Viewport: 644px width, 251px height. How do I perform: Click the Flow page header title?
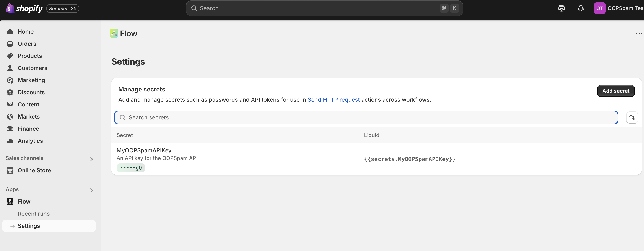(128, 34)
